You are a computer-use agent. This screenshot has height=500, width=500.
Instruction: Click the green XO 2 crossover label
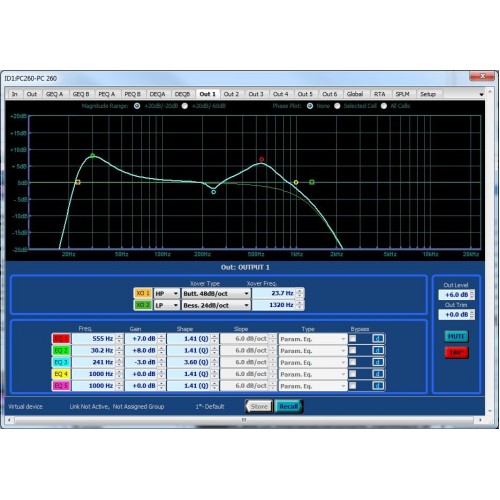coord(143,305)
